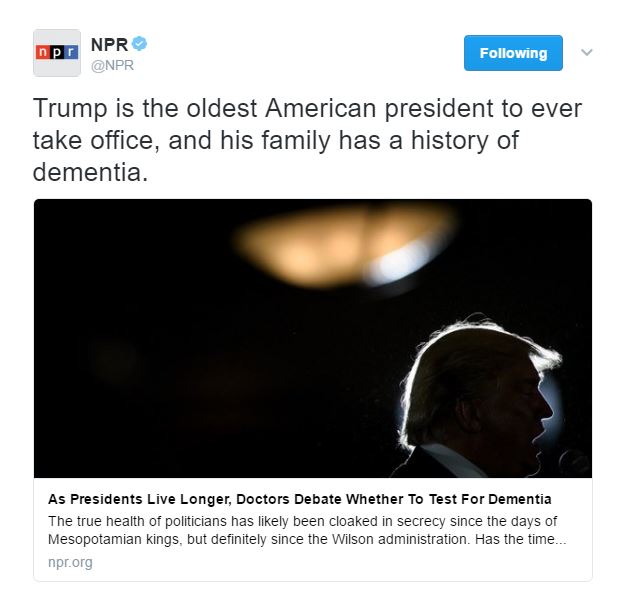Click the red 'n' tile in the NPR logo
The image size is (625, 594).
click(x=43, y=52)
